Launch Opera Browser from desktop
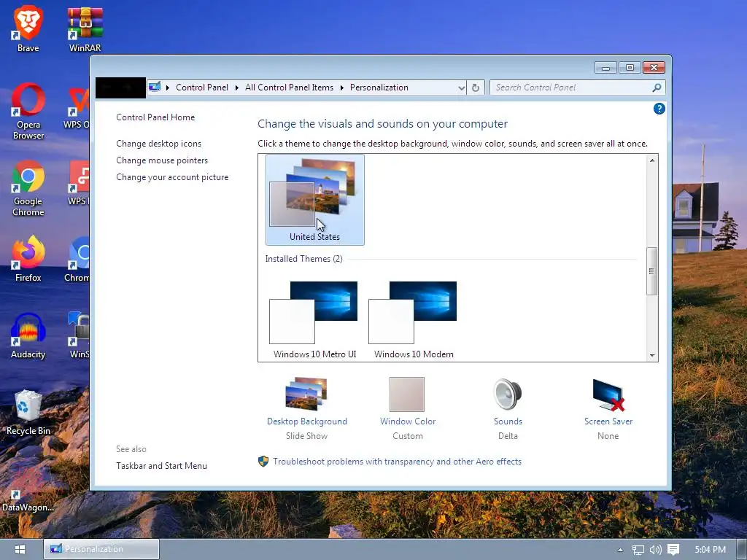 [28, 112]
